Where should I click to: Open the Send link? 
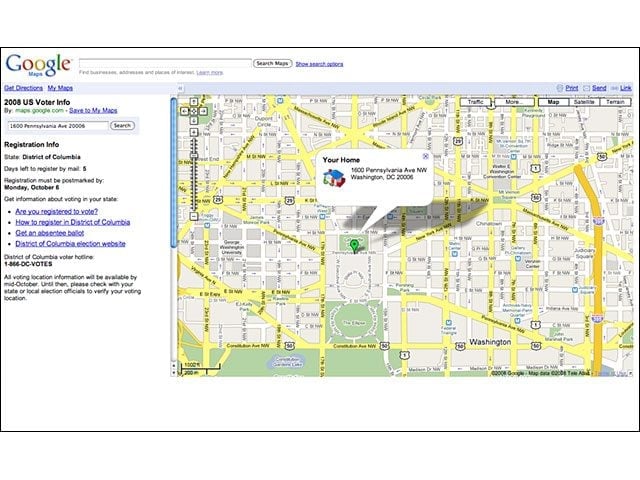pyautogui.click(x=599, y=88)
